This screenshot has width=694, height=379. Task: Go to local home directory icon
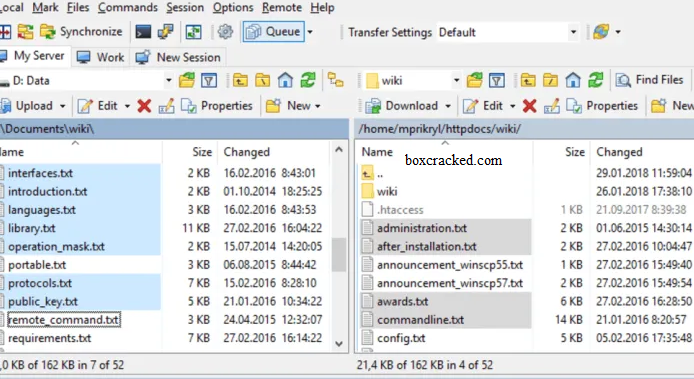(x=285, y=81)
